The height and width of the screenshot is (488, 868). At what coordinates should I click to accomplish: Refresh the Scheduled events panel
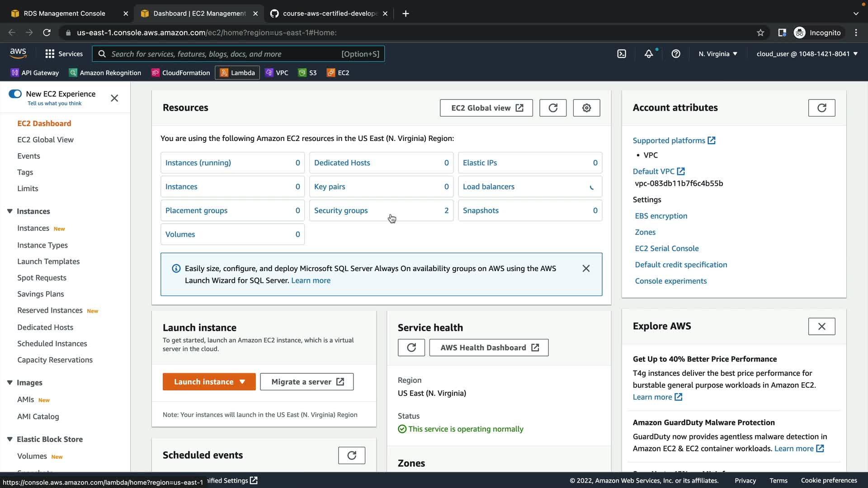point(351,455)
